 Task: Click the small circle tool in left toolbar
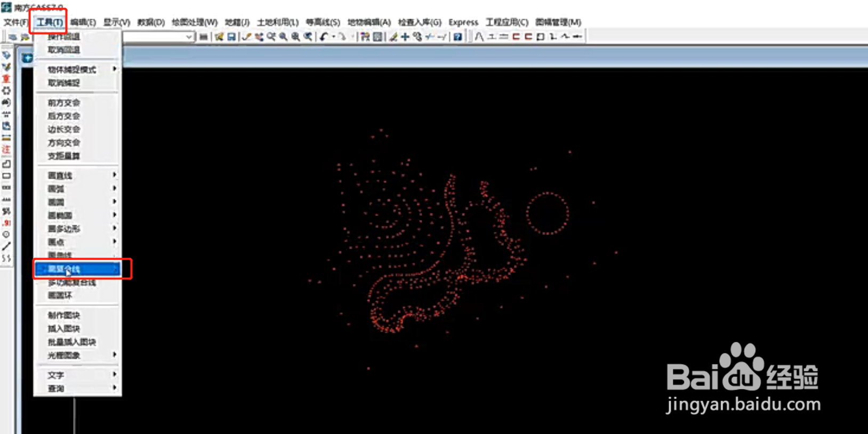(x=6, y=235)
